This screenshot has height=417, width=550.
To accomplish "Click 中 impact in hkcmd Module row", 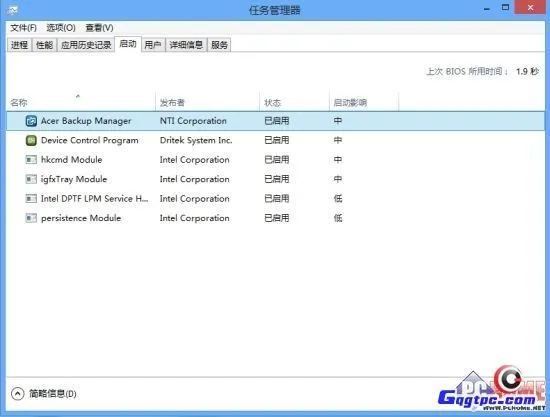I will pyautogui.click(x=338, y=160).
